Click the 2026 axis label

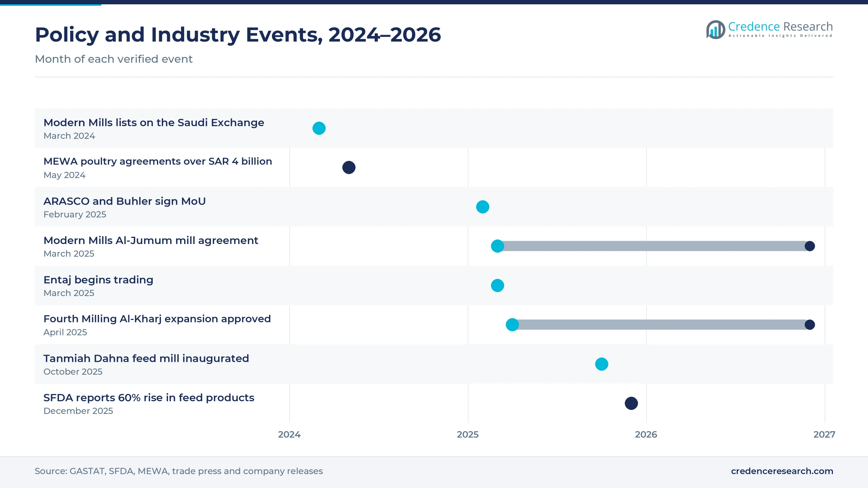tap(646, 435)
